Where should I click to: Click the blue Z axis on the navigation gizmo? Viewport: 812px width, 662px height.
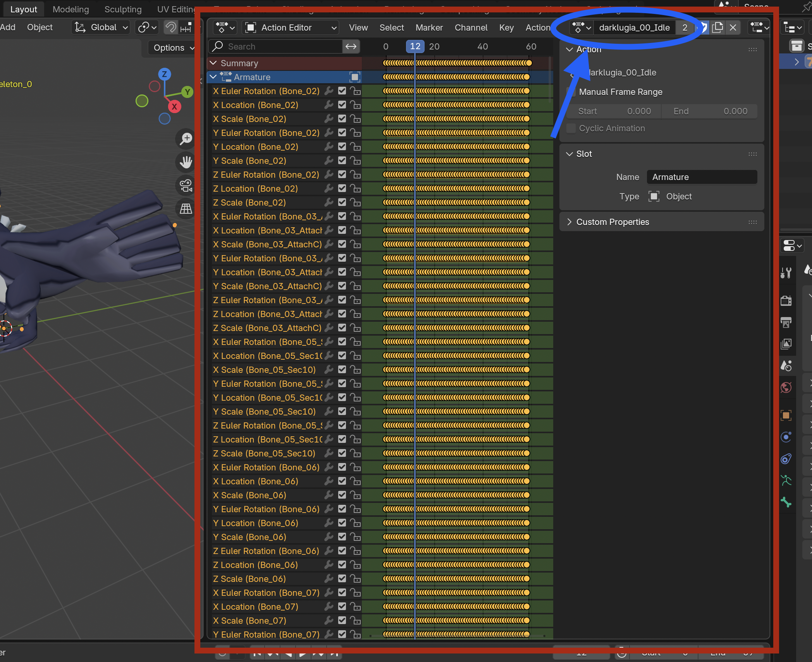(x=165, y=74)
